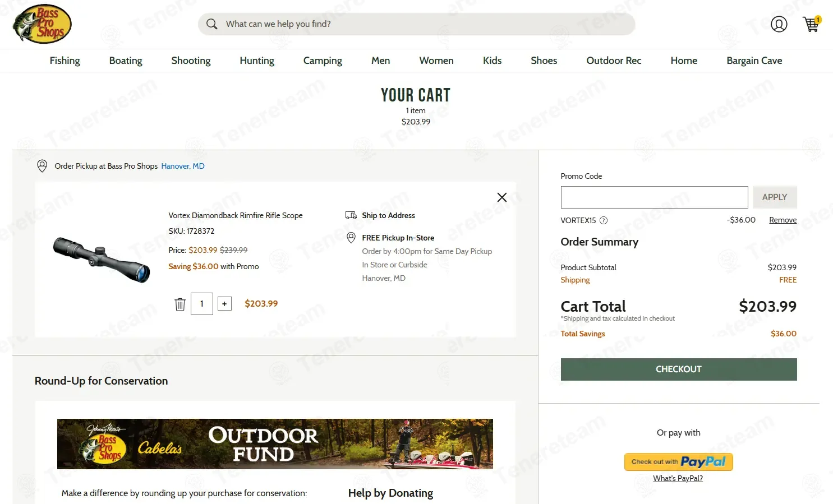This screenshot has width=833, height=504.
Task: Expand the Hunting category menu
Action: pos(257,61)
